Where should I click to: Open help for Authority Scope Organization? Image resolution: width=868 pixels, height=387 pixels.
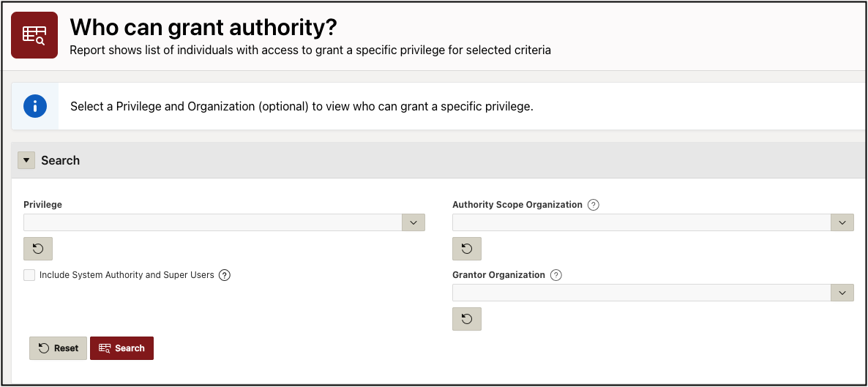(594, 205)
